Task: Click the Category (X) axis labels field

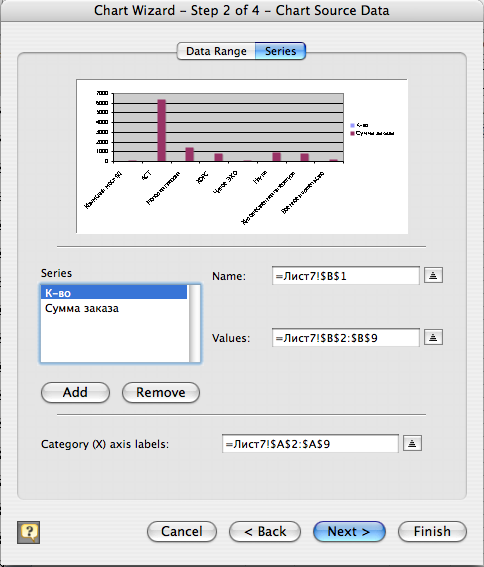Action: click(x=310, y=444)
